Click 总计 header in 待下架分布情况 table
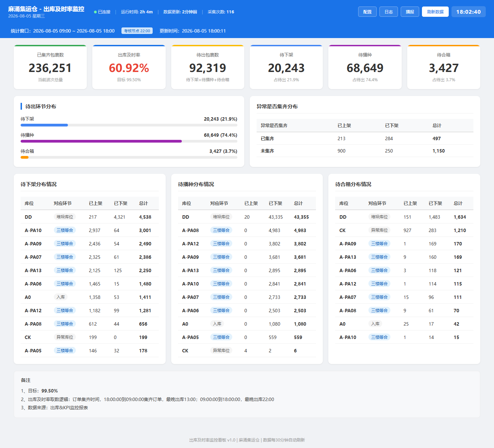This screenshot has height=448, width=494. click(x=143, y=203)
